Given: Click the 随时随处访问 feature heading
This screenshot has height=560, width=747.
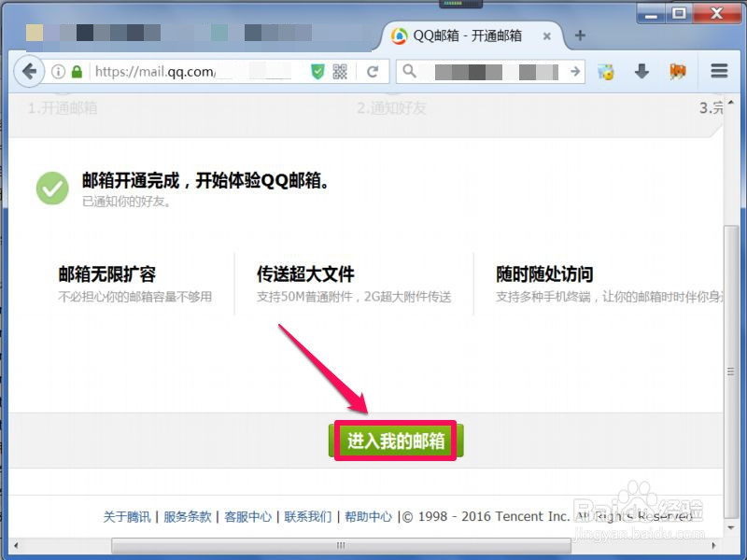Looking at the screenshot, I should (x=544, y=274).
